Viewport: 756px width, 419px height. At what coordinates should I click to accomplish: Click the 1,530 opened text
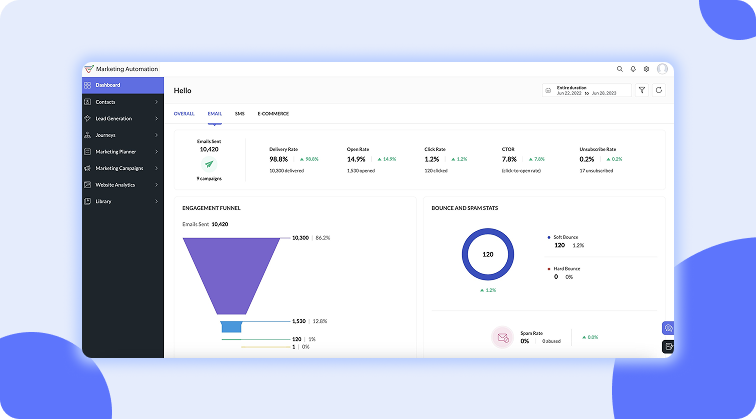click(x=361, y=171)
